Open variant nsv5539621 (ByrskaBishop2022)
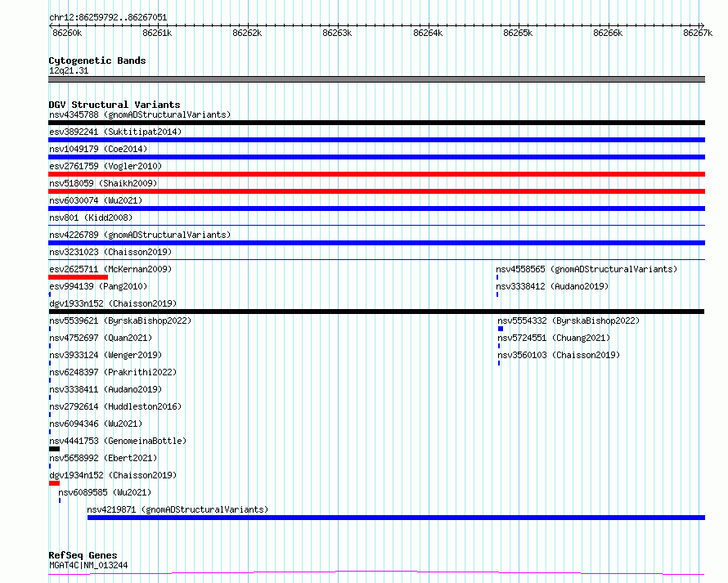The width and height of the screenshot is (728, 583). (x=120, y=321)
